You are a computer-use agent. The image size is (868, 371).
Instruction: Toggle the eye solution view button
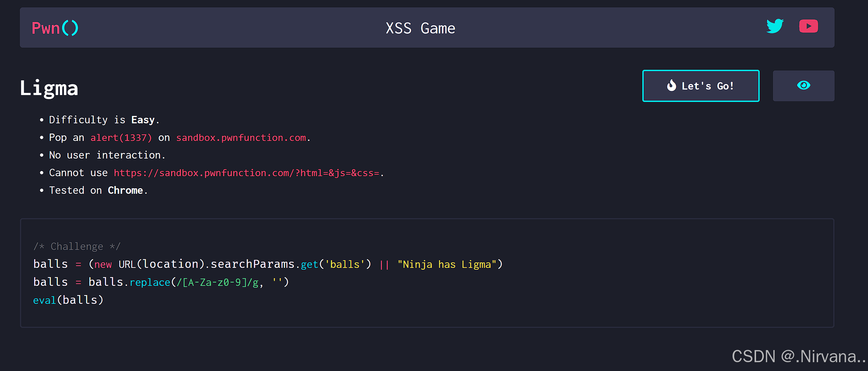pos(803,86)
